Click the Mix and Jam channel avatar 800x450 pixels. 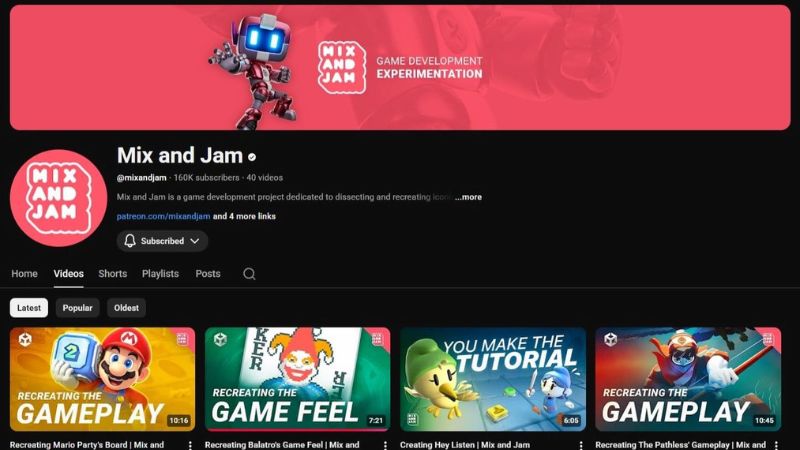58,198
